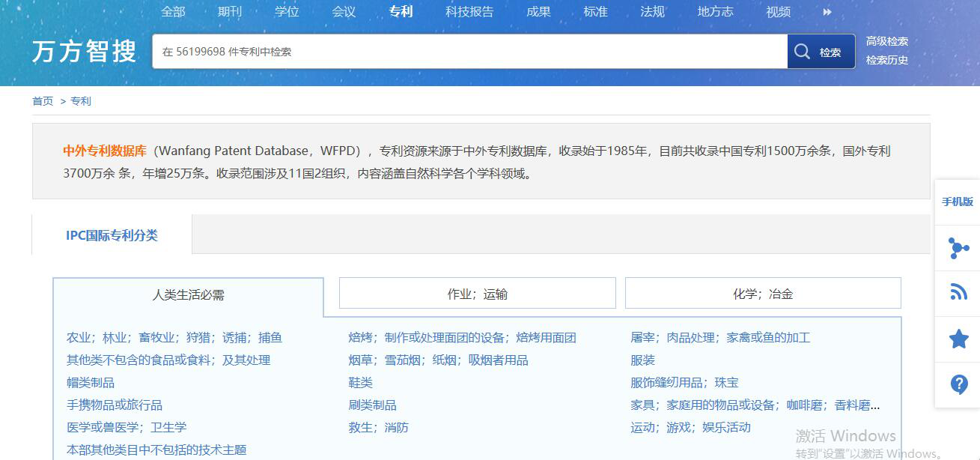Focus the patent search input field
The height and width of the screenshot is (460, 980).
point(469,52)
